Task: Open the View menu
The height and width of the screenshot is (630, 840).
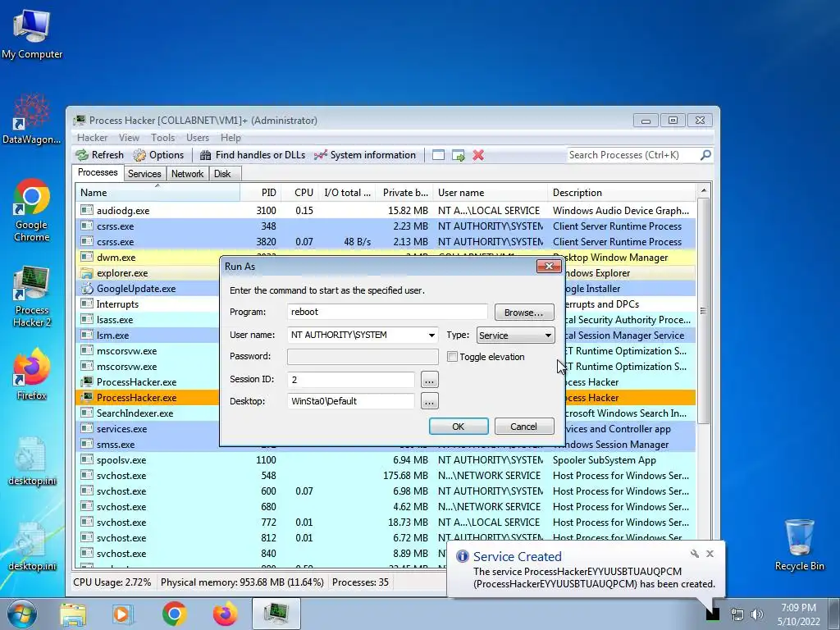Action: [x=129, y=138]
